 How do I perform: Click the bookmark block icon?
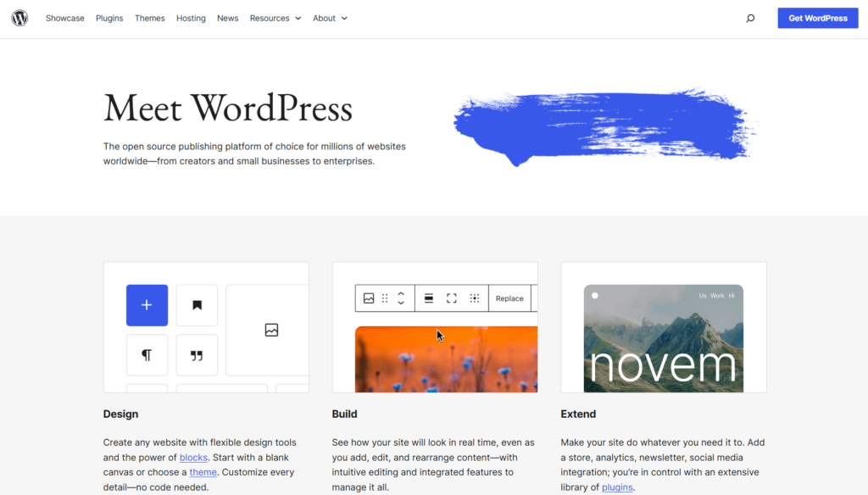197,305
